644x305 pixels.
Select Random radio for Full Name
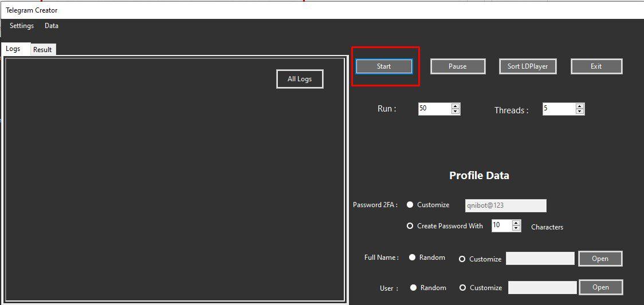413,258
